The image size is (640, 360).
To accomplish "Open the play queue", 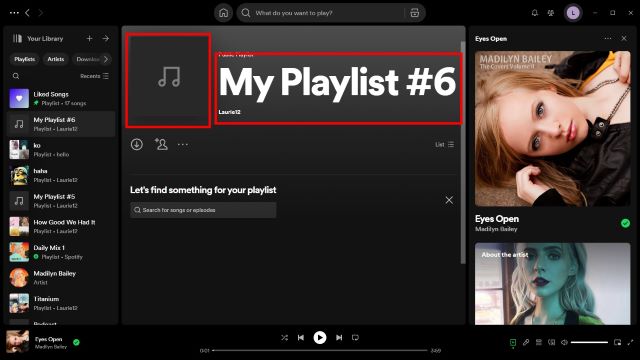I will (539, 342).
